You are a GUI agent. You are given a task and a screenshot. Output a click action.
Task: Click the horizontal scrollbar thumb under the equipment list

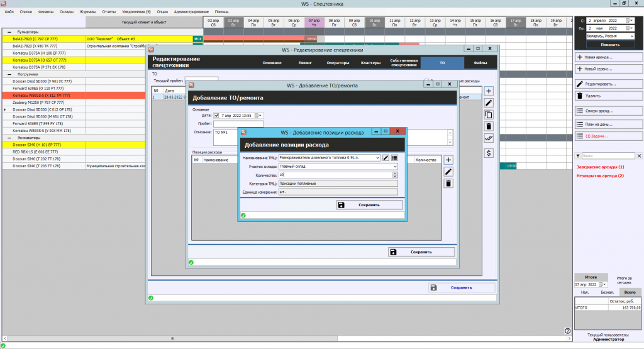pos(172,338)
